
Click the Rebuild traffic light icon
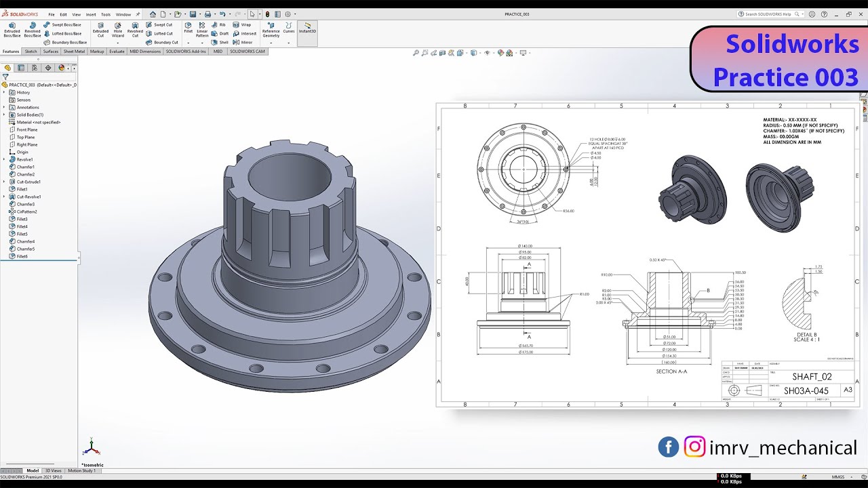pyautogui.click(x=267, y=14)
